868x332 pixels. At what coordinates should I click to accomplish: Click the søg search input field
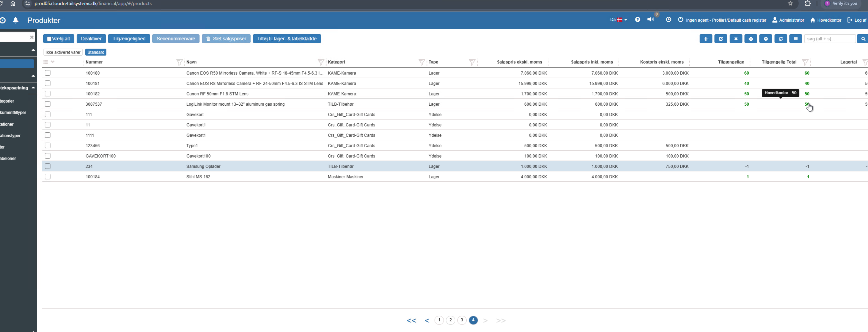(x=829, y=39)
